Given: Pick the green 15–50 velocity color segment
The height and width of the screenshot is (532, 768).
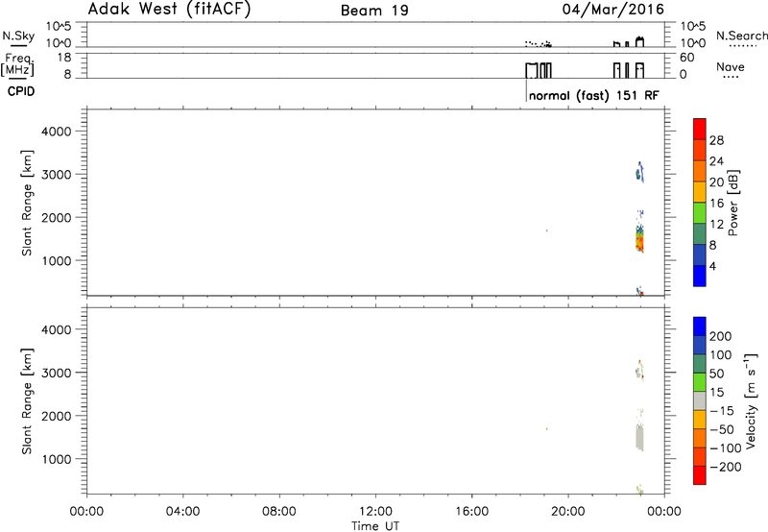Looking at the screenshot, I should (x=700, y=381).
